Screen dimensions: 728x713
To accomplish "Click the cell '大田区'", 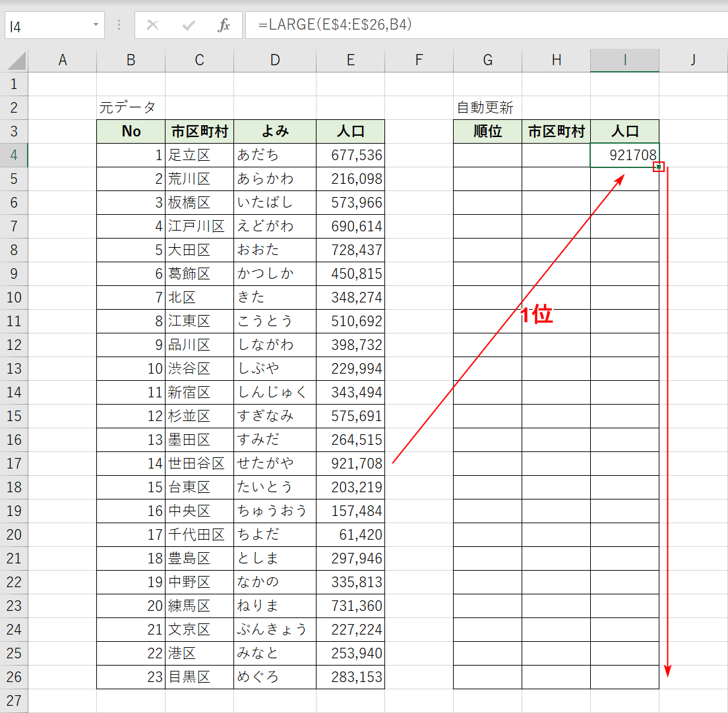I will (x=199, y=250).
